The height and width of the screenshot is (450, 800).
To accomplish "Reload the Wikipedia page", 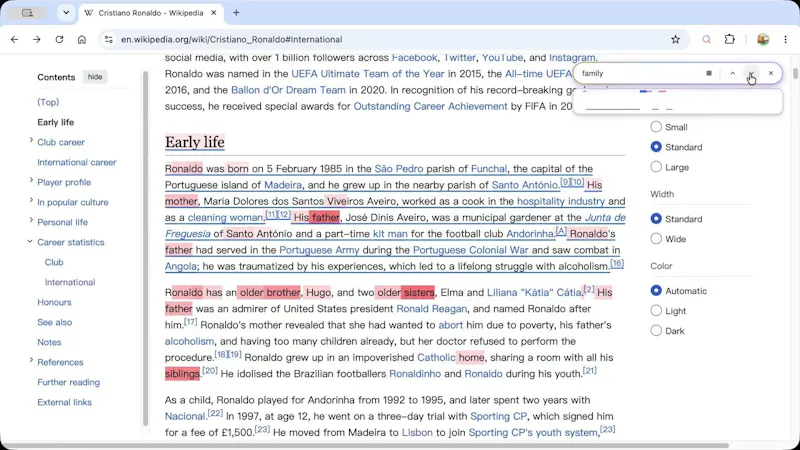I will pyautogui.click(x=59, y=39).
